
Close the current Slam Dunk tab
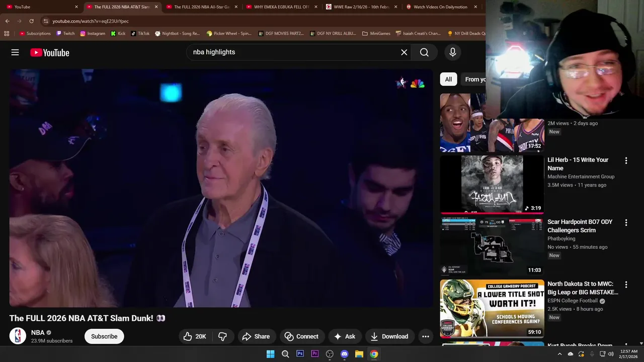pyautogui.click(x=156, y=7)
